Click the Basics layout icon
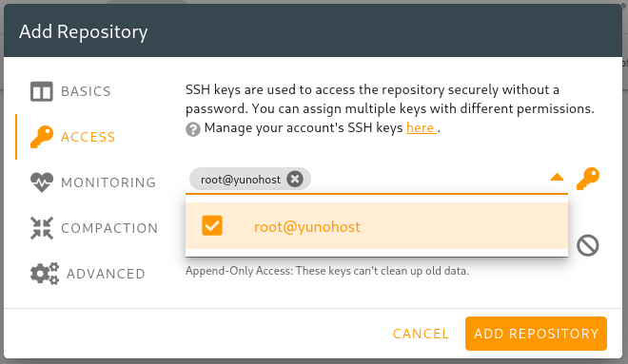Screen dimensions: 628x364 pyautogui.click(x=42, y=91)
